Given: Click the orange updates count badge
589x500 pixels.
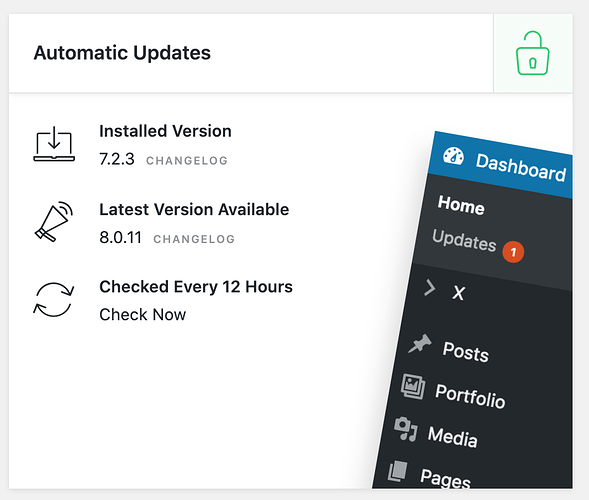Looking at the screenshot, I should (x=513, y=252).
